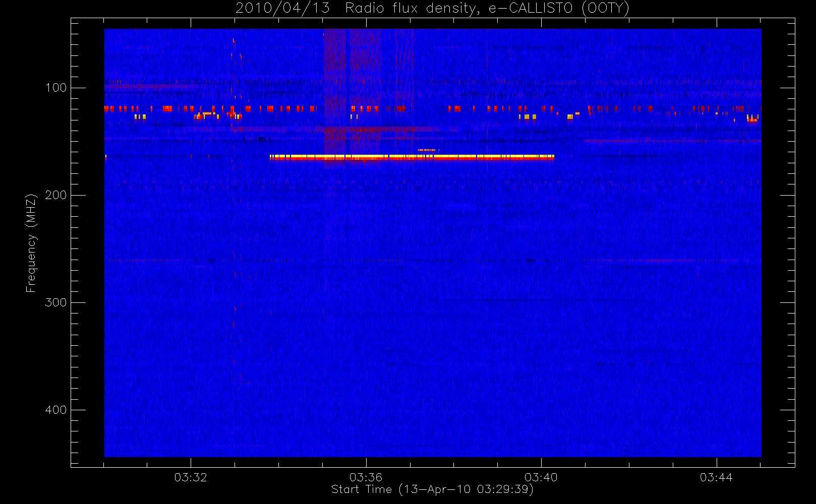Select the '100' frequency axis label
This screenshot has height=504, width=816.
[55, 88]
